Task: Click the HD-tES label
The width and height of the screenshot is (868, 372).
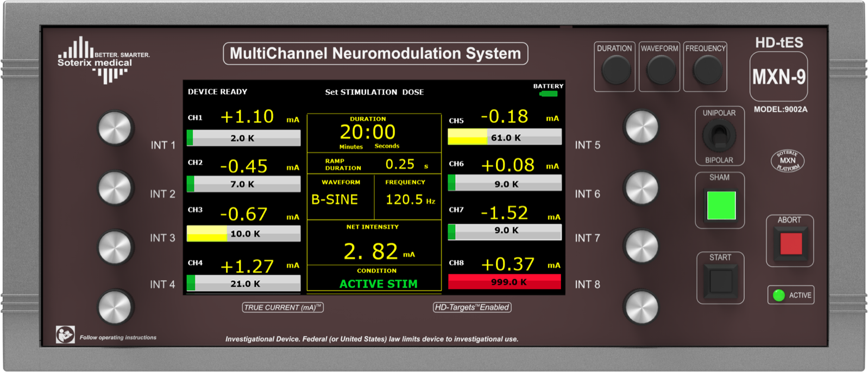Action: (x=779, y=42)
